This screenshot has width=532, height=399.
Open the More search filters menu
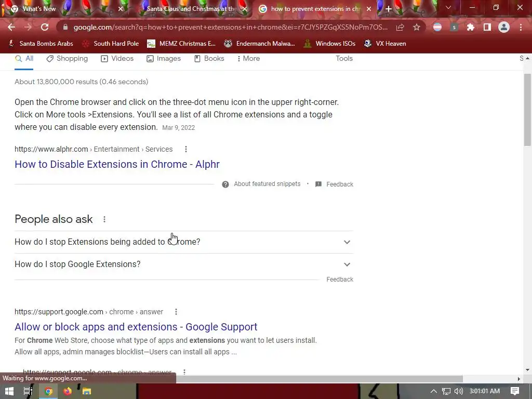249,59
